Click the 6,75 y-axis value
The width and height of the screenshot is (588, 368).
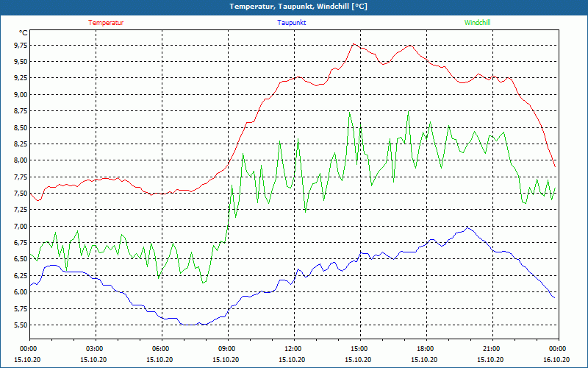(21, 243)
